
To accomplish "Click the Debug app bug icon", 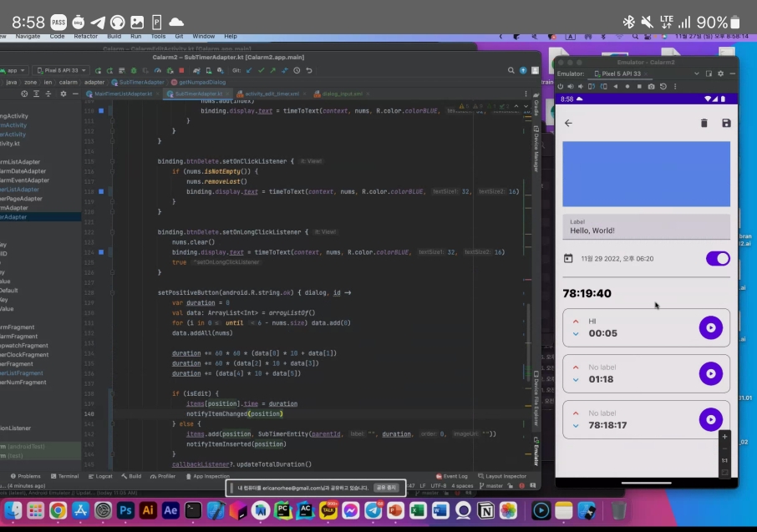I will coord(134,70).
